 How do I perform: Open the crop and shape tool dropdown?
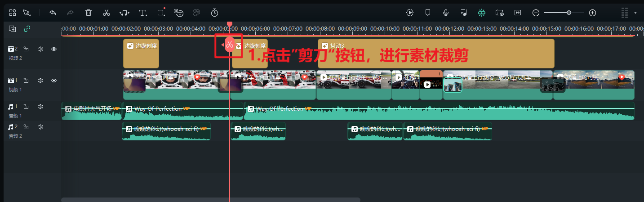(x=161, y=13)
